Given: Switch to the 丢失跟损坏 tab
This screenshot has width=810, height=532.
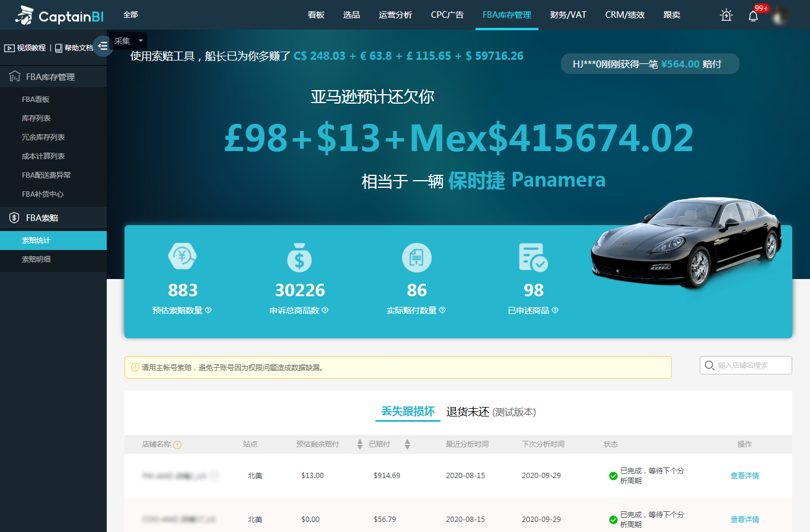Looking at the screenshot, I should 408,411.
